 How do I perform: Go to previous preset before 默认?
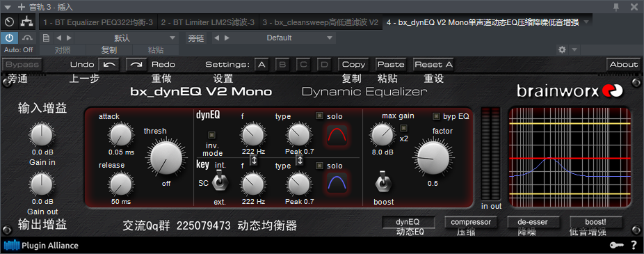pyautogui.click(x=58, y=38)
